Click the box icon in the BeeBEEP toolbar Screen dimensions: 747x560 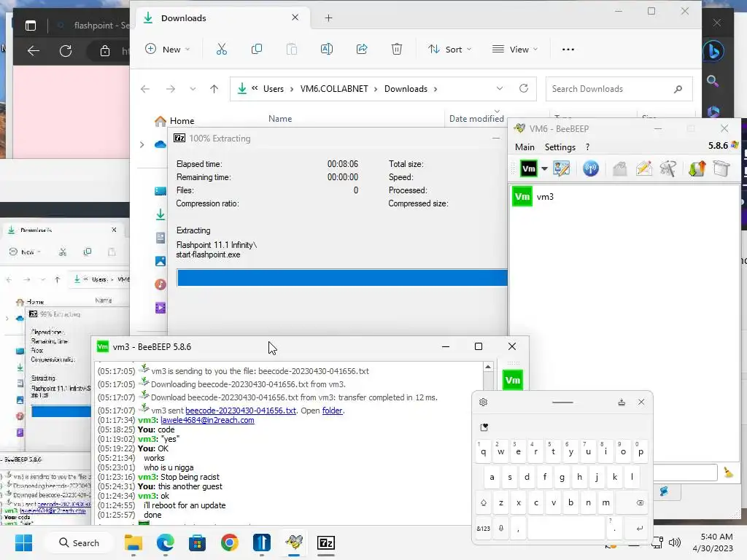click(721, 168)
